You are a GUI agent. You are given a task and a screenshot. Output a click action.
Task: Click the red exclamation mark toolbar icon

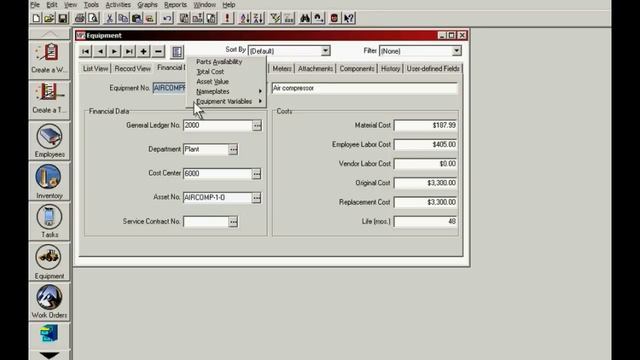point(227,18)
